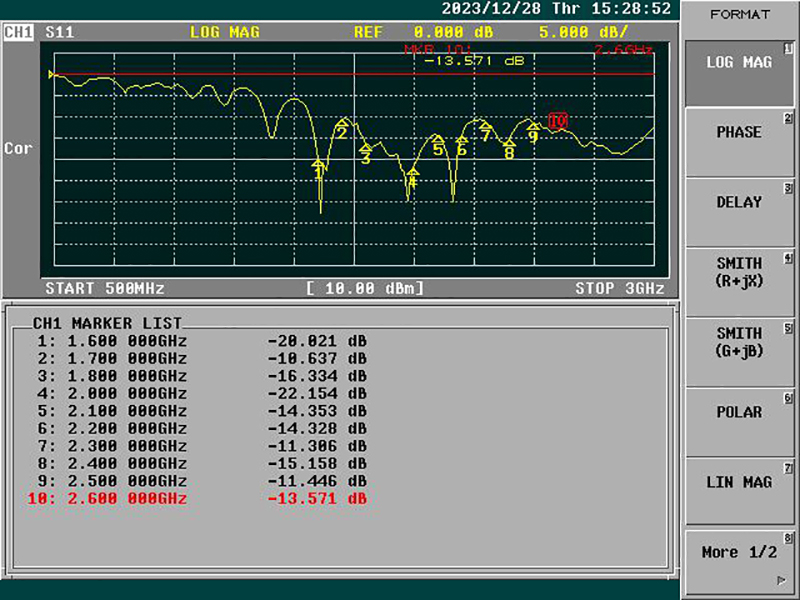The image size is (800, 600).
Task: Click the -13.571 dB marker readout on graph
Action: 474,61
